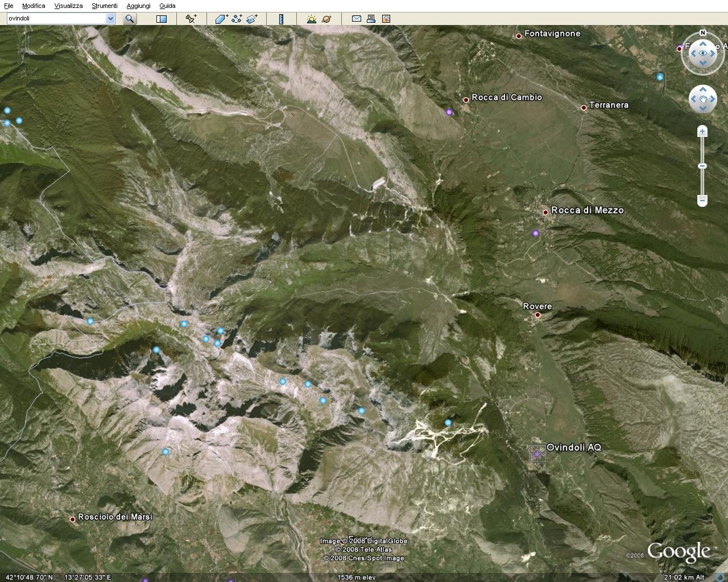Pan north with move joystick up arrow
Viewport: 728px width, 582px height.
click(703, 89)
